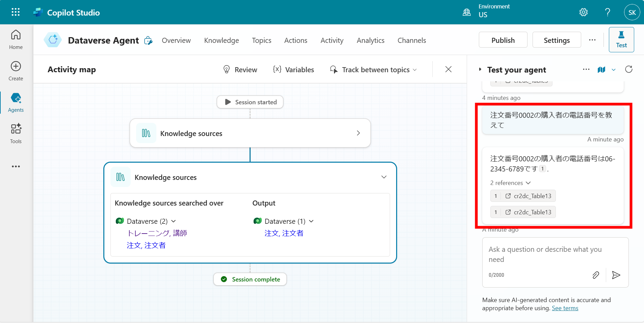The height and width of the screenshot is (323, 644).
Task: Attach a file using the paperclip icon
Action: (596, 275)
